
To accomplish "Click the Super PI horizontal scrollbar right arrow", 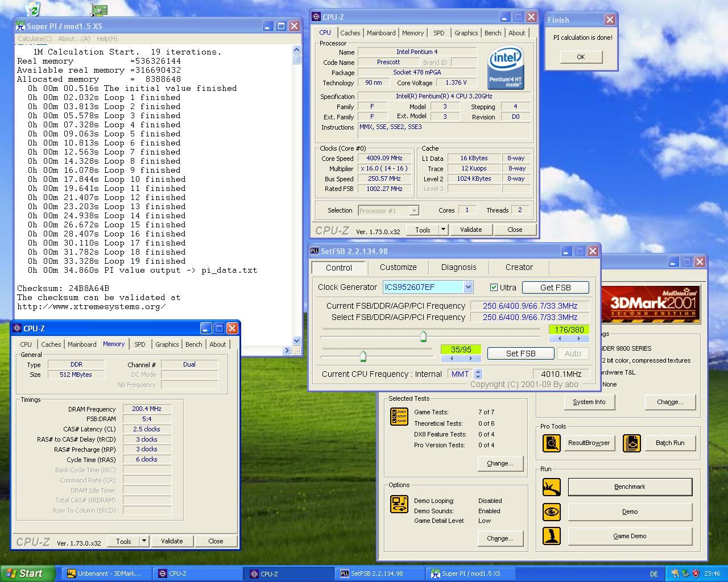I will pyautogui.click(x=287, y=351).
